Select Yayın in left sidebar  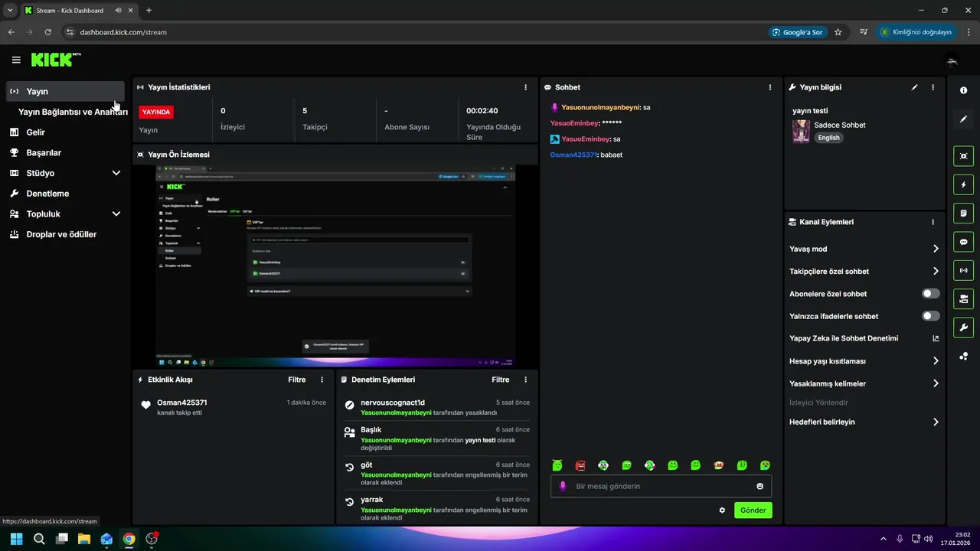65,91
